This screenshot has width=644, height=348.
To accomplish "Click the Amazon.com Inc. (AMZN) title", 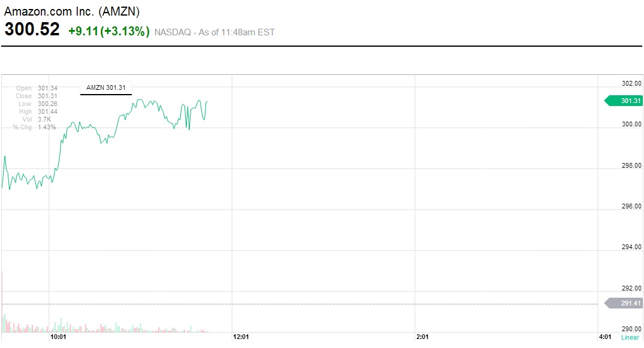I will pyautogui.click(x=72, y=11).
